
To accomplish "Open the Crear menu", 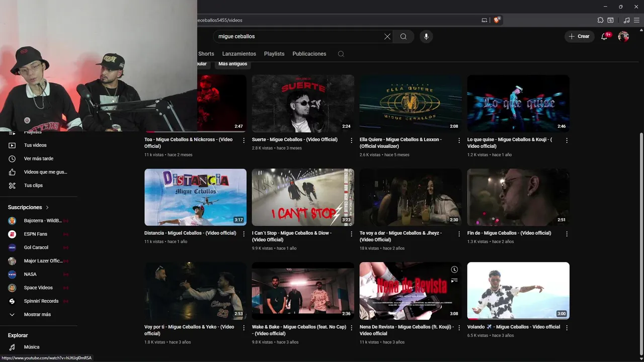I will click(x=579, y=36).
